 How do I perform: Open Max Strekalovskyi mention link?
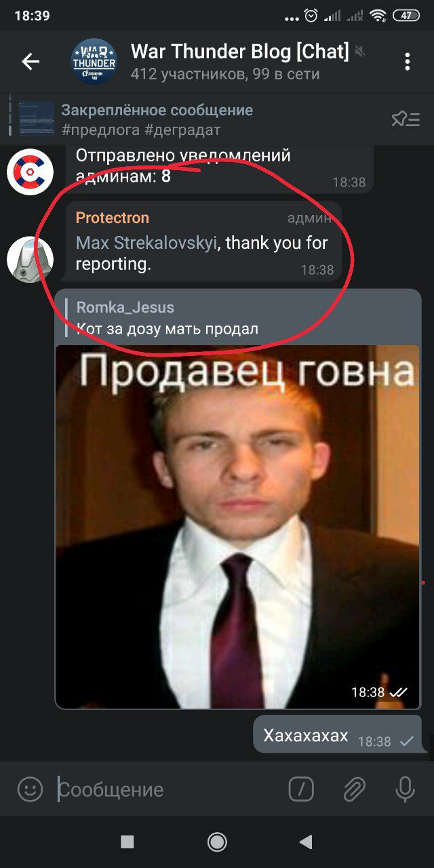(x=146, y=243)
